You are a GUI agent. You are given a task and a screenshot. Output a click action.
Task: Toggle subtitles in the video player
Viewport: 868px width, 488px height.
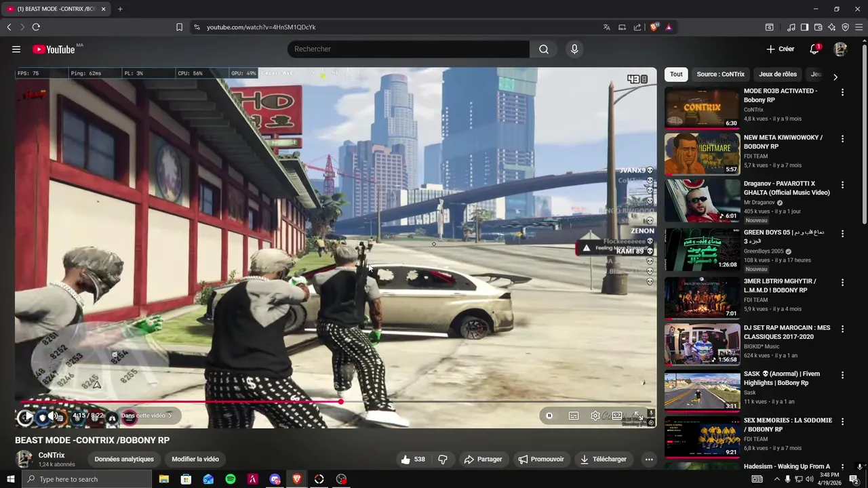tap(574, 415)
